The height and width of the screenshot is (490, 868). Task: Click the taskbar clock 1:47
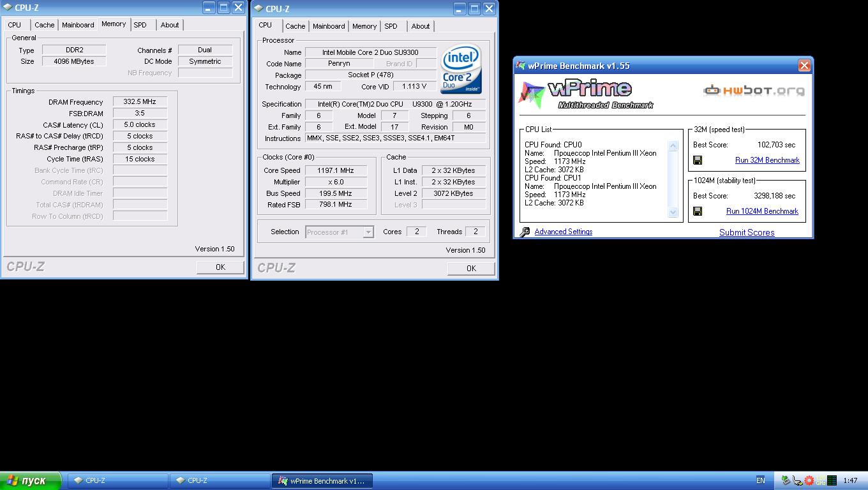coord(850,480)
